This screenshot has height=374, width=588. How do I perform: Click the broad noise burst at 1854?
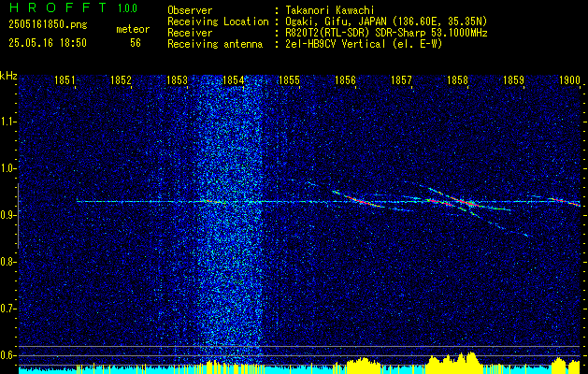[x=231, y=218]
